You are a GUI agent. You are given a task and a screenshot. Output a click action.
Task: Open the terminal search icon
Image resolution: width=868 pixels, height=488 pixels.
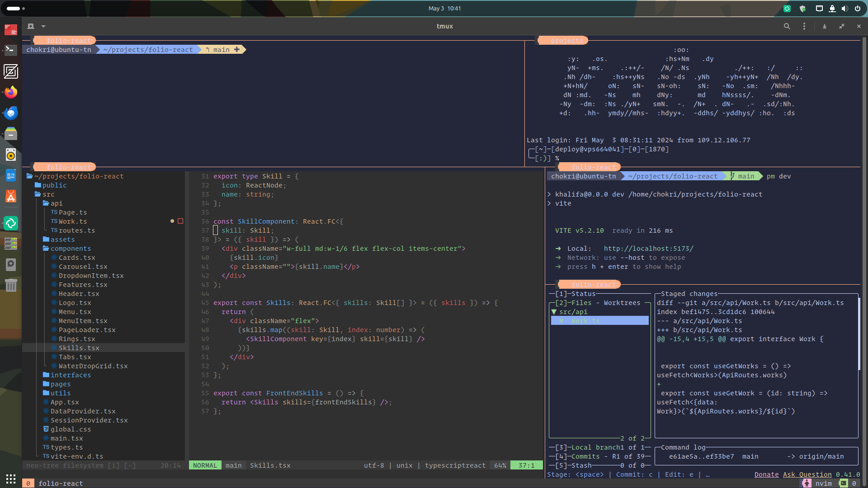coord(787,26)
